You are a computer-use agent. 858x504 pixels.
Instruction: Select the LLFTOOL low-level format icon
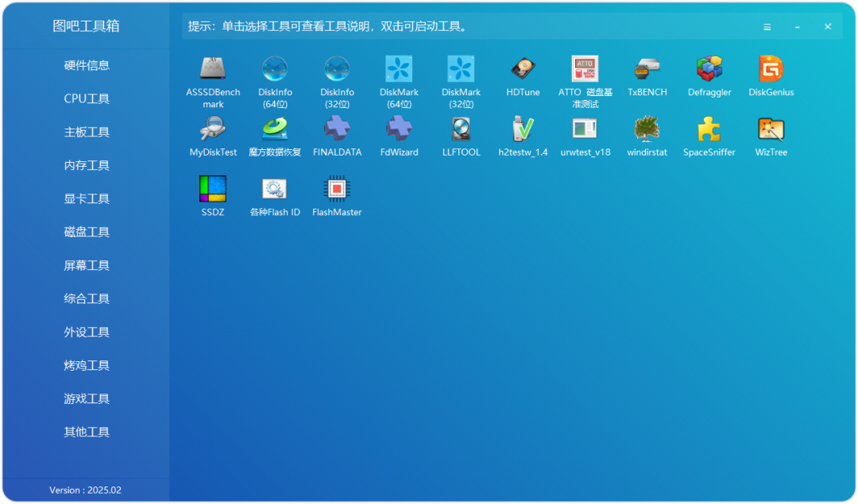tap(461, 129)
